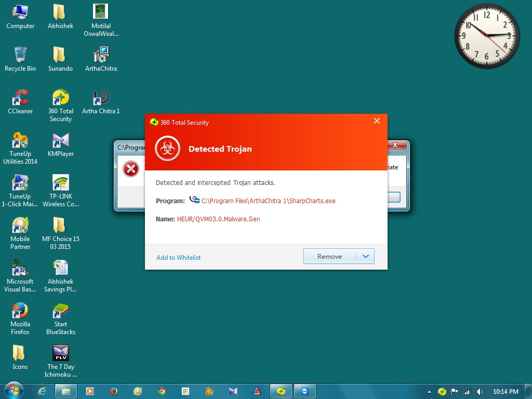This screenshot has width=532, height=399.
Task: Select the Icons folder on desktop
Action: tap(20, 357)
